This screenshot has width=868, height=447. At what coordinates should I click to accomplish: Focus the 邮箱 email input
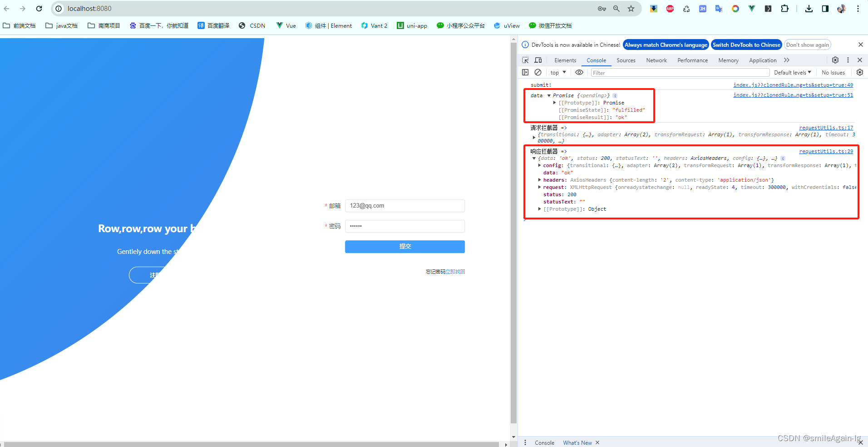coord(405,206)
